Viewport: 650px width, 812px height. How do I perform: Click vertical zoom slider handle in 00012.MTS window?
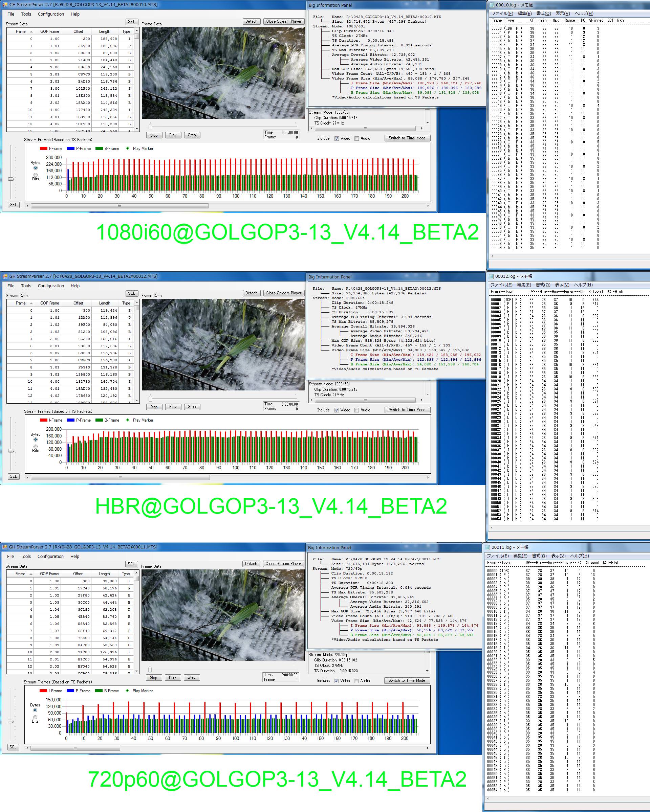click(11, 451)
